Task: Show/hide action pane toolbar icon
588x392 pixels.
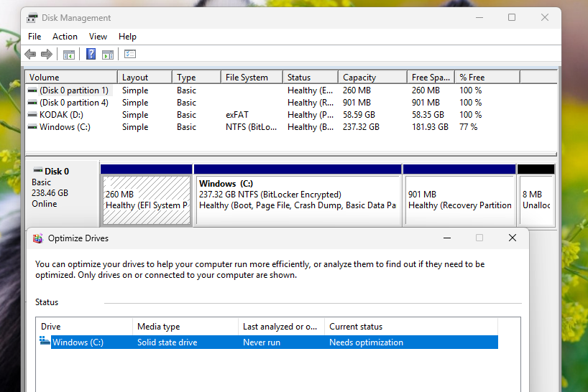Action: coord(108,55)
